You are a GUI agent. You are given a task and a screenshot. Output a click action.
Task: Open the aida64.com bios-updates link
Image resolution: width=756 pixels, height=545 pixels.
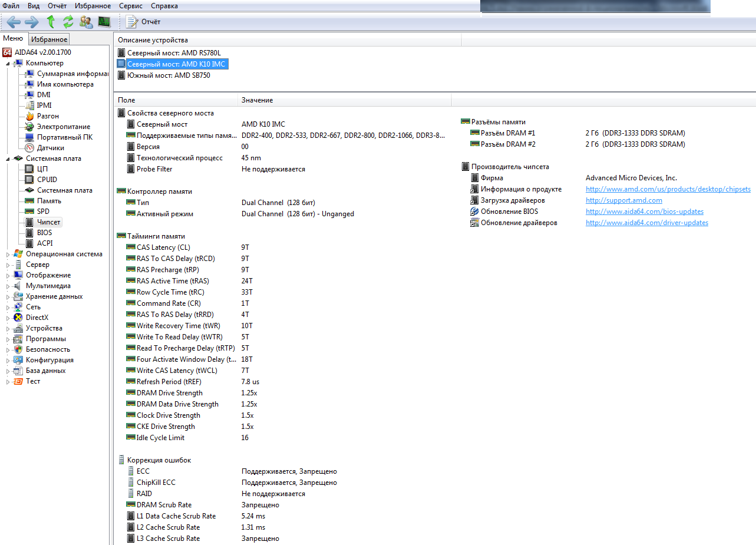(x=645, y=212)
